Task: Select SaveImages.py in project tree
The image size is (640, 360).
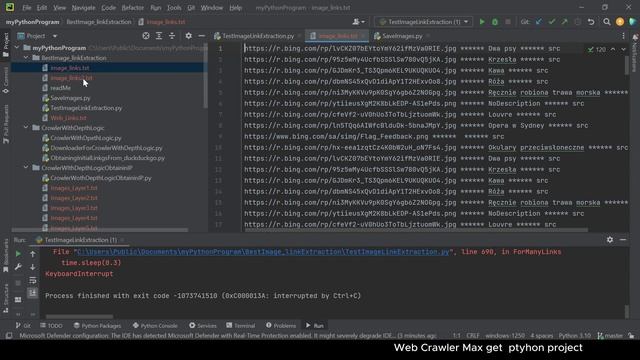Action: coord(70,98)
